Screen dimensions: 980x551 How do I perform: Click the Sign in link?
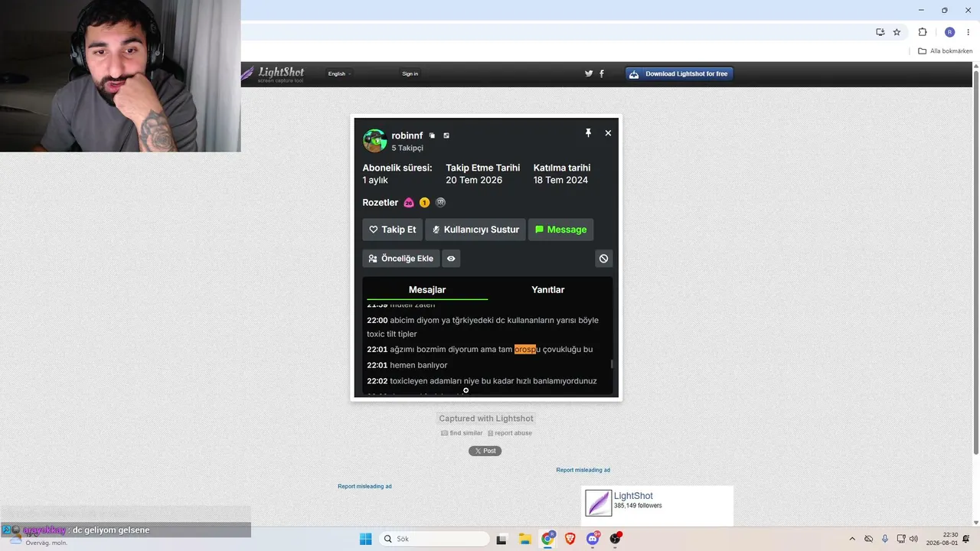pyautogui.click(x=410, y=73)
